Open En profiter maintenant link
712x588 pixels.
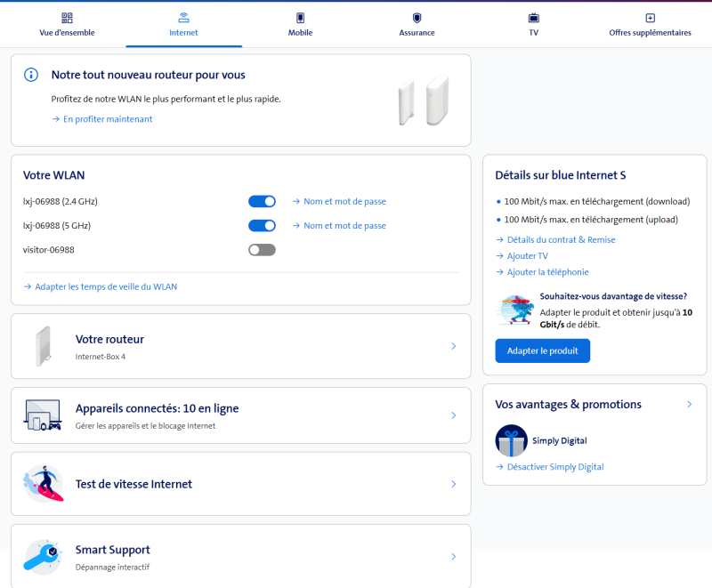click(x=107, y=119)
